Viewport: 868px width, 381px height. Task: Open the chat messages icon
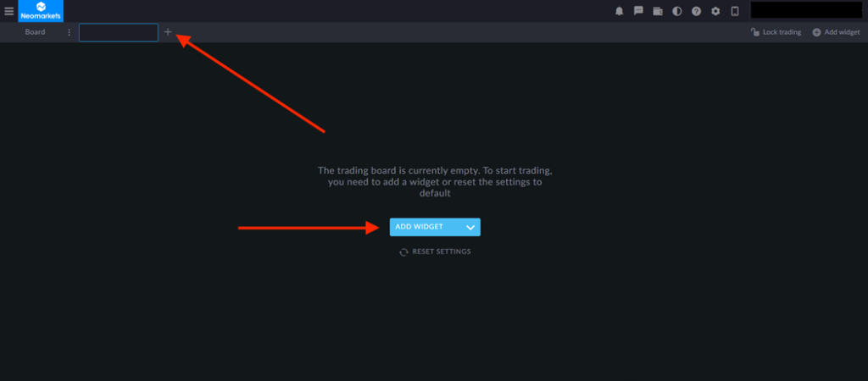638,11
